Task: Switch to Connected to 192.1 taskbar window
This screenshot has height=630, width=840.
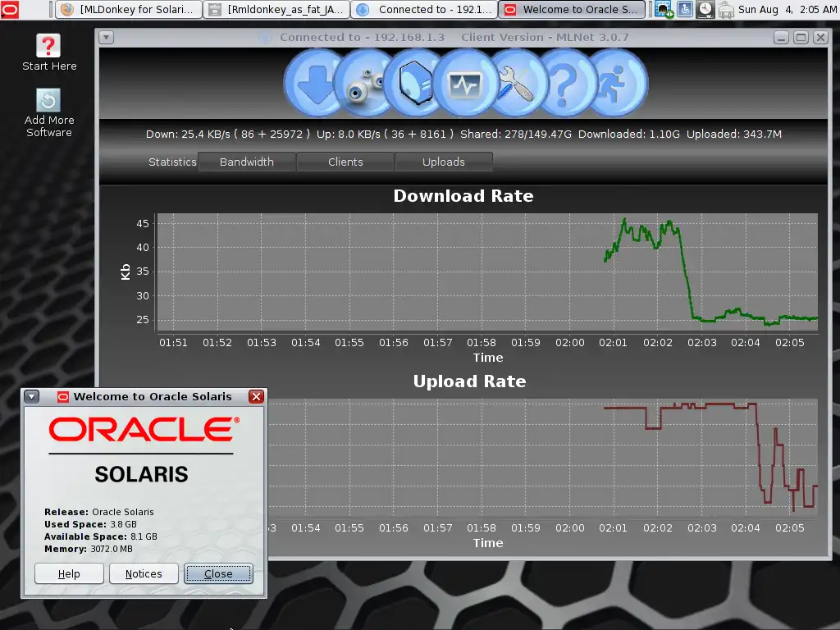Action: (x=424, y=10)
